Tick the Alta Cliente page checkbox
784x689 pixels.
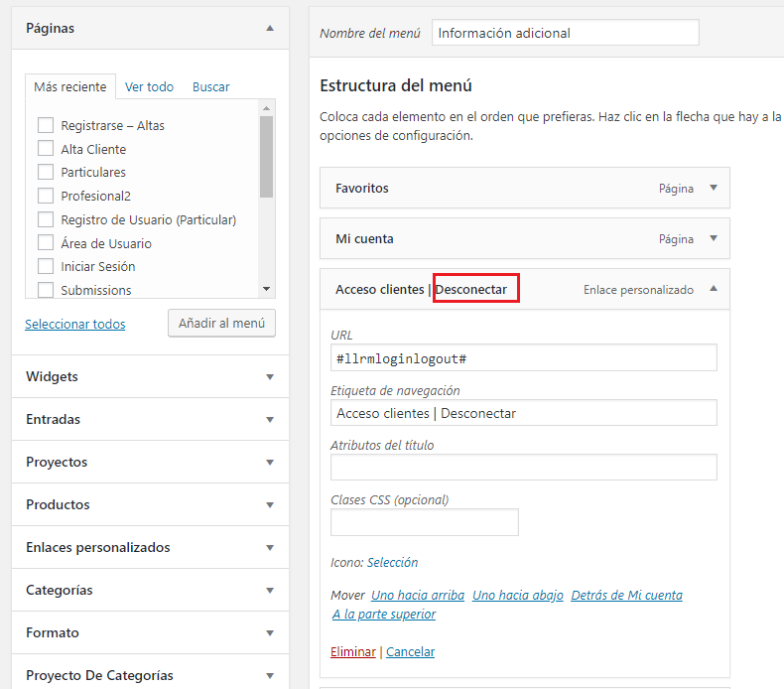pos(46,149)
